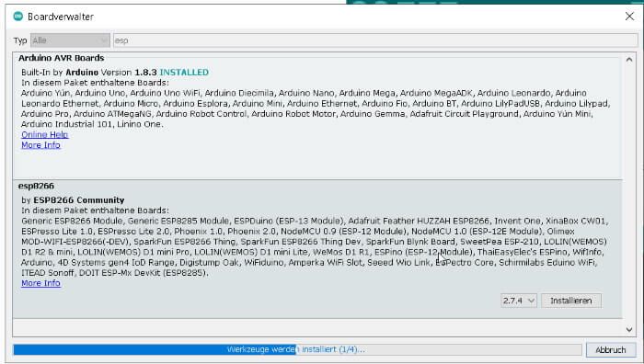
Task: Click the search field containing 'esp'
Action: 375,40
